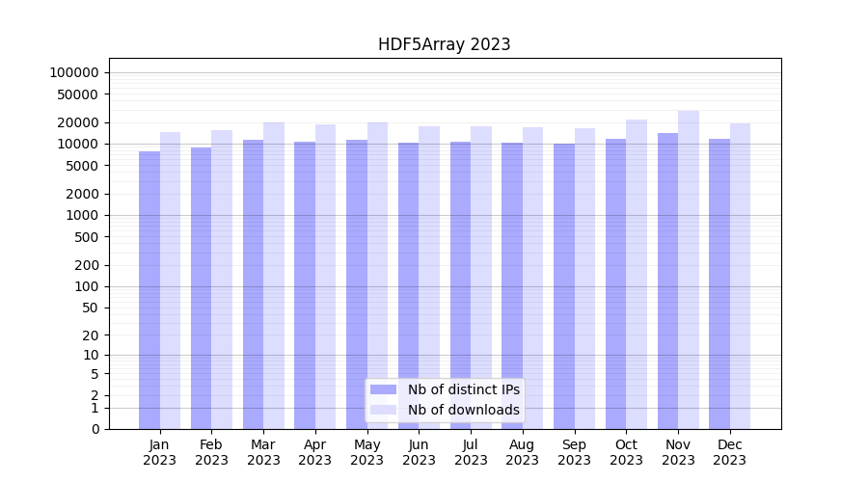Click the 1000 y-axis tick label

(x=84, y=216)
